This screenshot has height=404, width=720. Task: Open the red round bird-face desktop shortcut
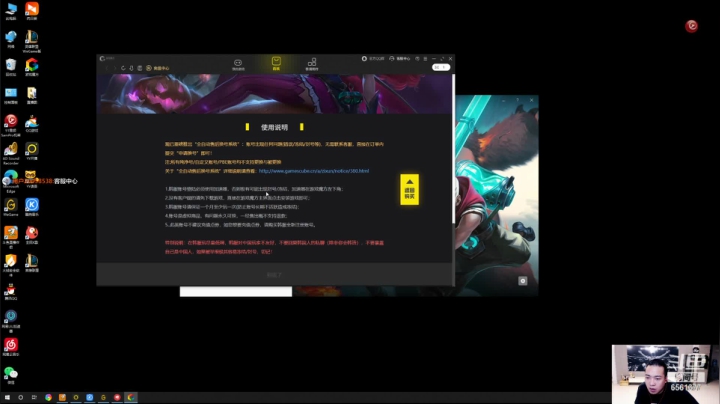coord(32,235)
